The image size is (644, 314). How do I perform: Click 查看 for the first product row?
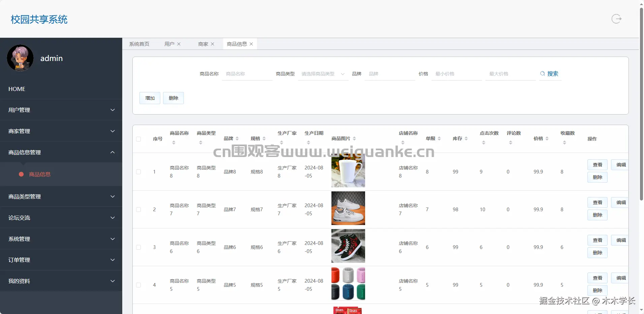pos(597,165)
